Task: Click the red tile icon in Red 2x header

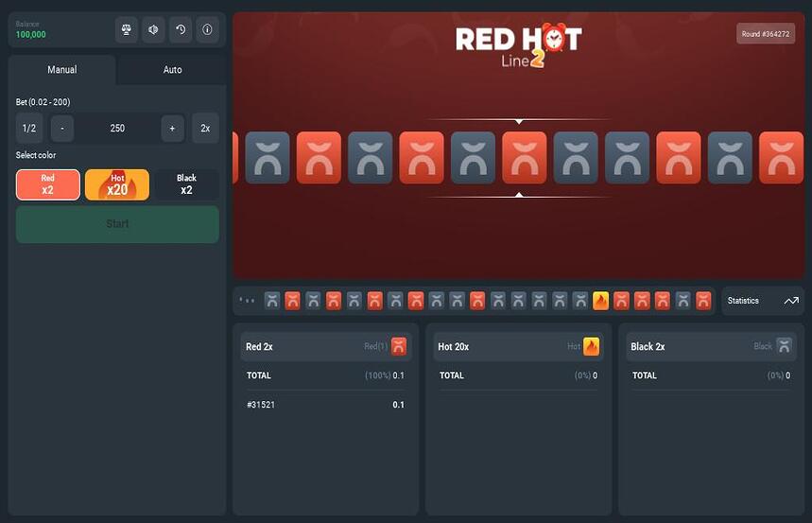Action: coord(399,346)
